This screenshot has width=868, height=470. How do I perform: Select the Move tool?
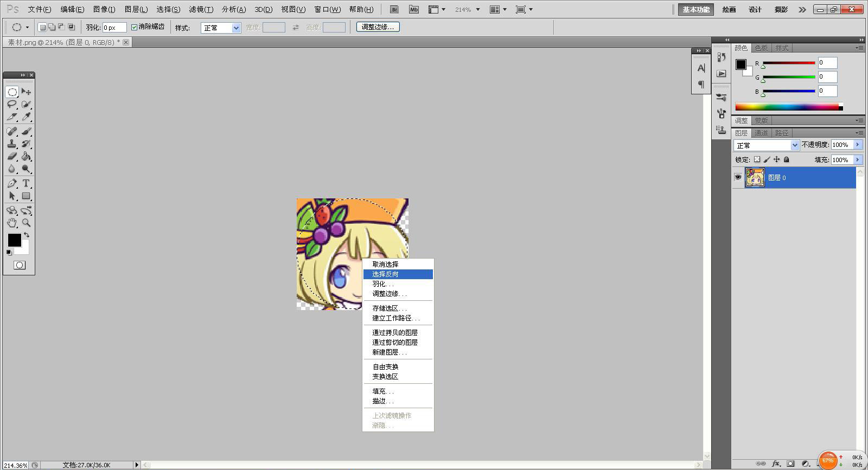tap(26, 92)
